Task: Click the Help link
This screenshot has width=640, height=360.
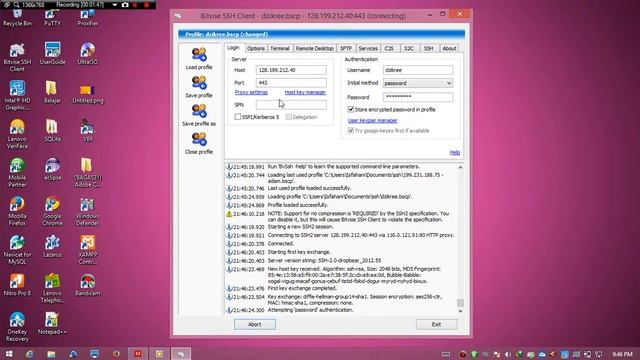Action: click(x=455, y=152)
